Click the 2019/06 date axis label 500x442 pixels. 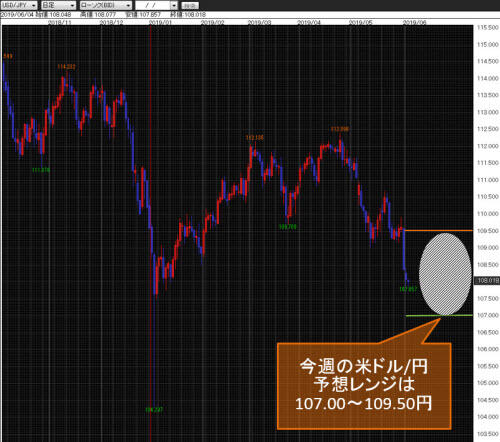pyautogui.click(x=414, y=23)
